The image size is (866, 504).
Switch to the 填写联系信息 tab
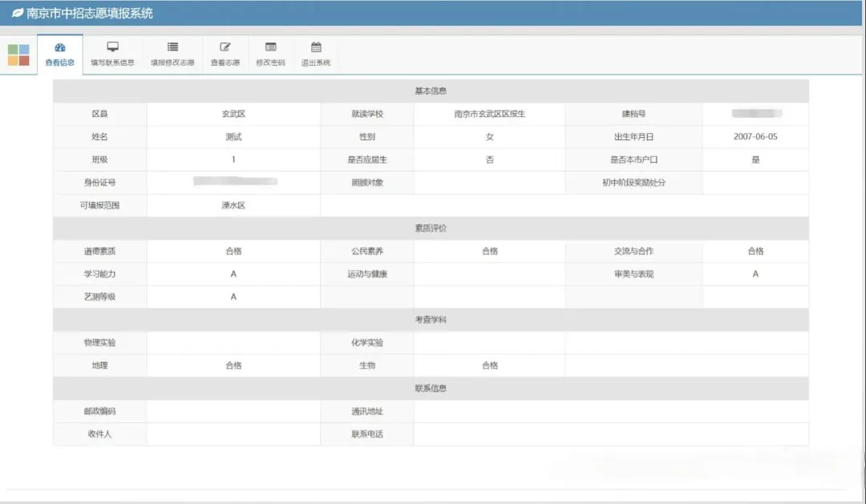tap(113, 54)
